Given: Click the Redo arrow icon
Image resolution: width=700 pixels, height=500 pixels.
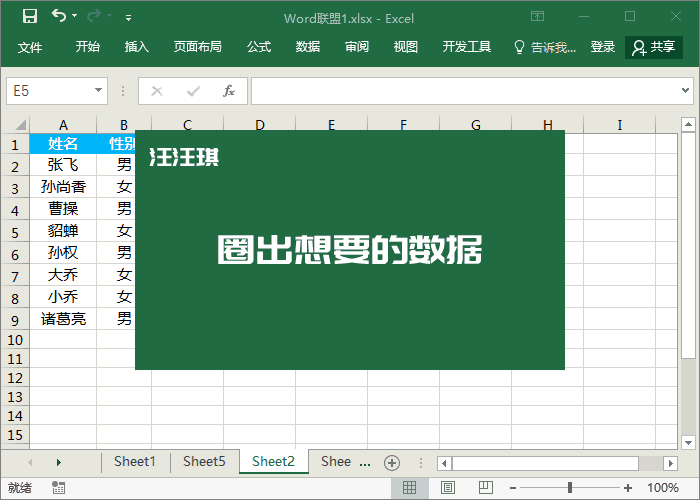Looking at the screenshot, I should pos(94,16).
